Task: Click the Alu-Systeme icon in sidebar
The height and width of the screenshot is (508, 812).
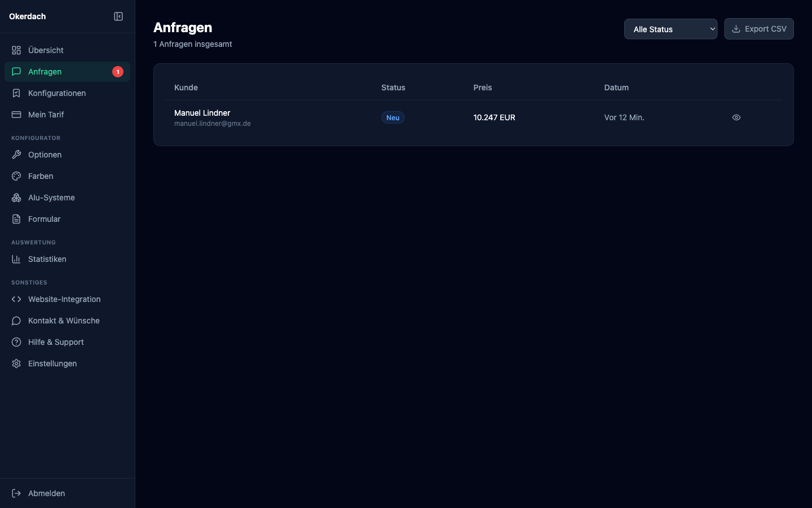Action: pos(16,198)
